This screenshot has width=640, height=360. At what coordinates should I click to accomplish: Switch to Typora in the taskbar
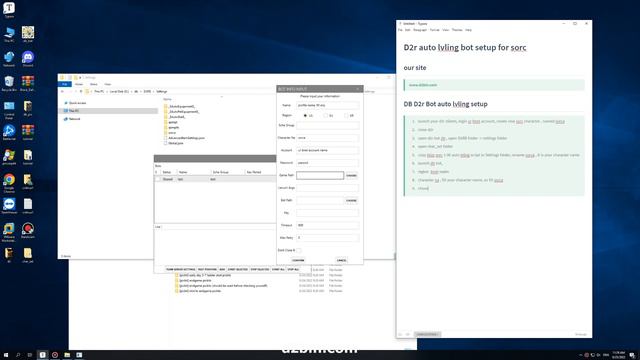point(42,355)
